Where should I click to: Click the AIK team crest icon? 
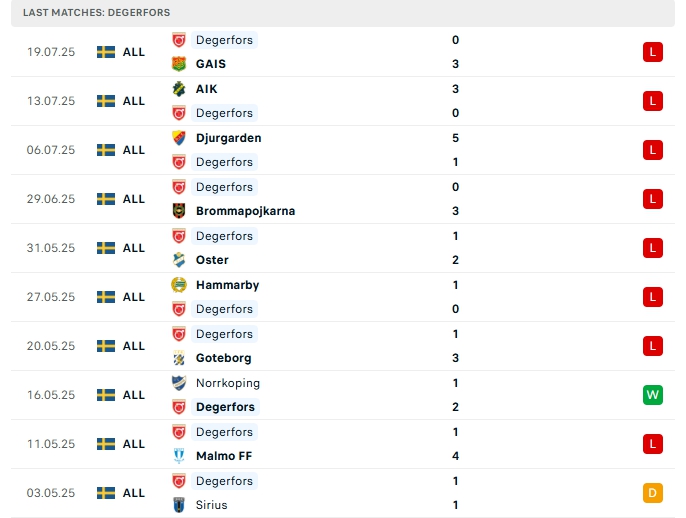pos(179,89)
